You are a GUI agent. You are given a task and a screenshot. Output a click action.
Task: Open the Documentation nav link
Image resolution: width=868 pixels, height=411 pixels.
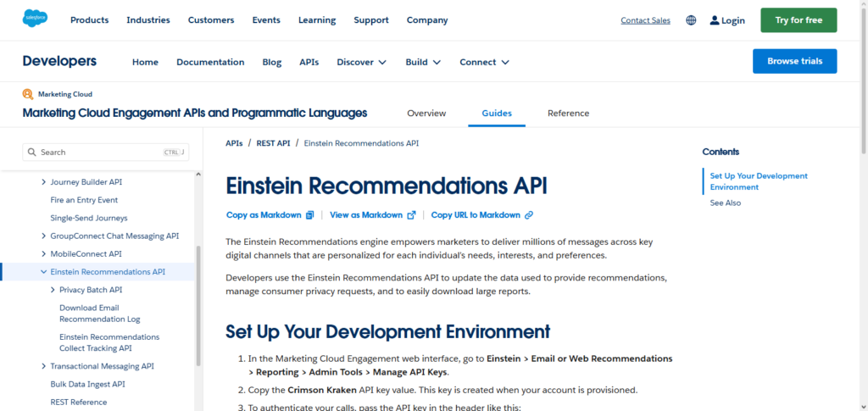click(x=210, y=62)
